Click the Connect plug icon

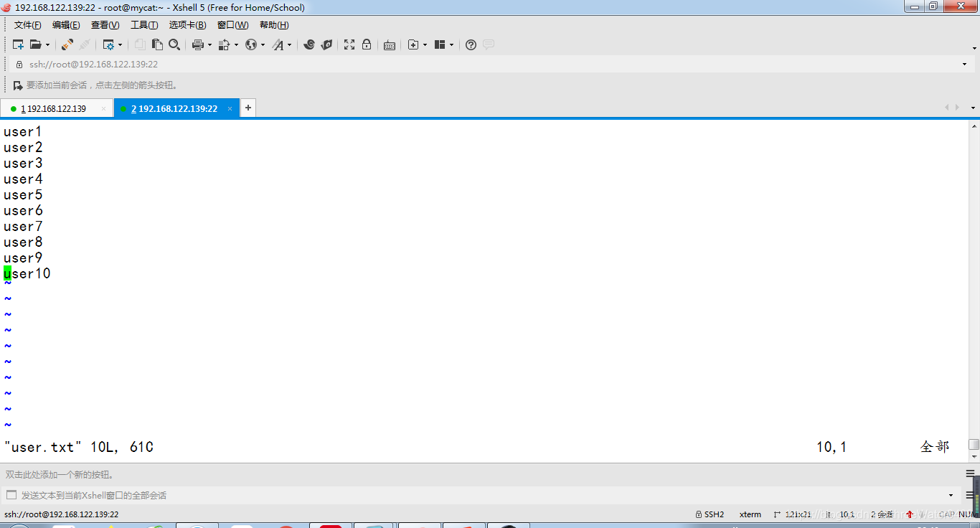67,44
